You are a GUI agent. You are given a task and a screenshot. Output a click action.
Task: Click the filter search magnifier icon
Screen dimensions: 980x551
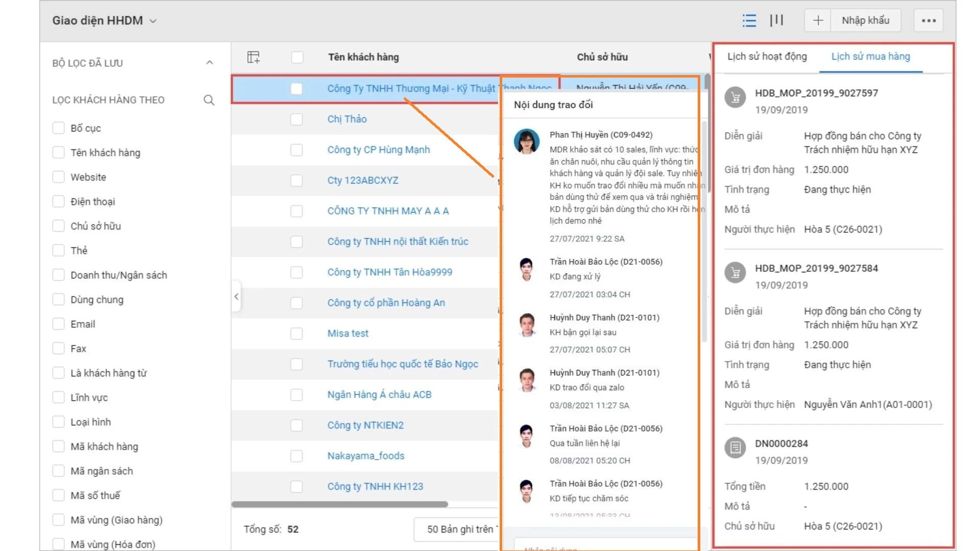coord(209,100)
